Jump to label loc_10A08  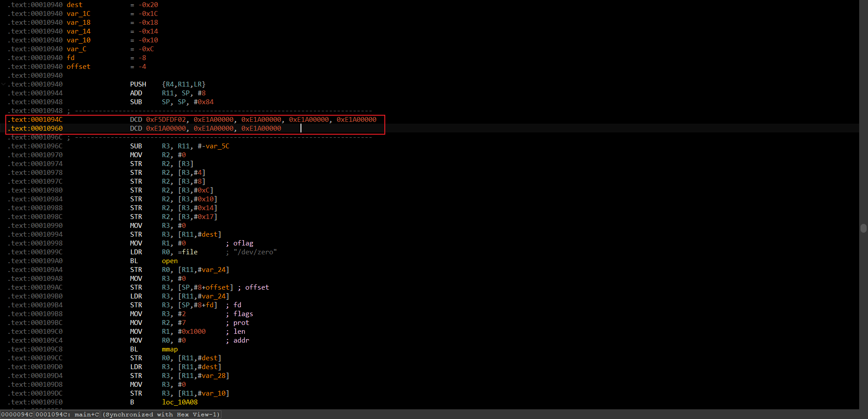click(180, 402)
